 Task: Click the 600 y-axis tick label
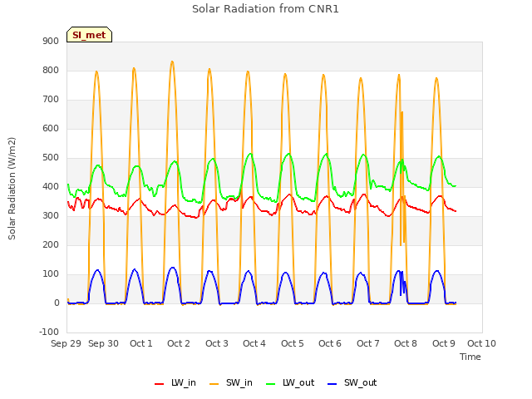(x=51, y=128)
